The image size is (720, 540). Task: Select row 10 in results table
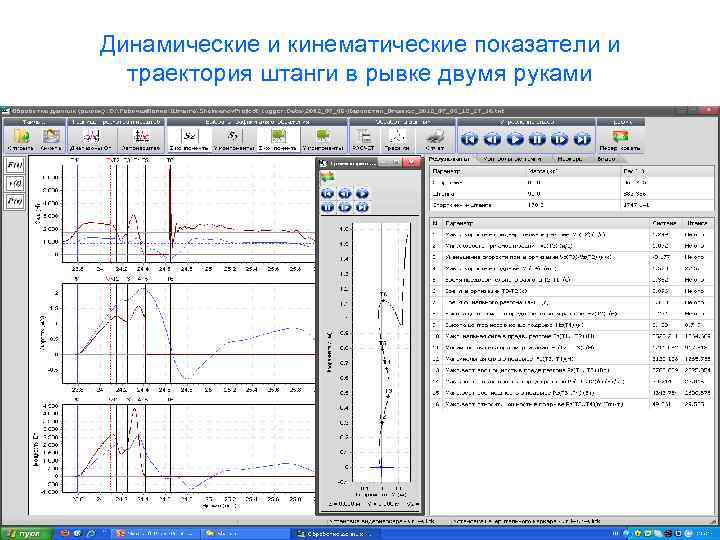click(x=572, y=336)
